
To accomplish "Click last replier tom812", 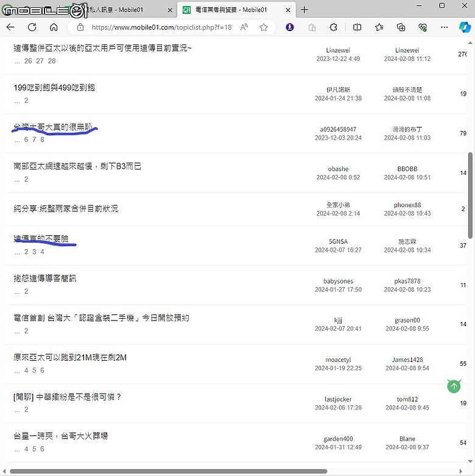I will (407, 399).
